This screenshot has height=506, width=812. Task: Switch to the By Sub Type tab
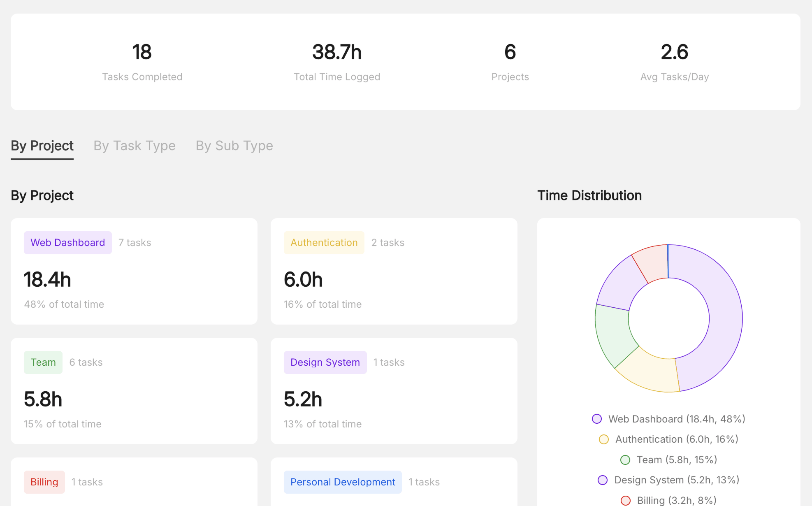pyautogui.click(x=234, y=146)
